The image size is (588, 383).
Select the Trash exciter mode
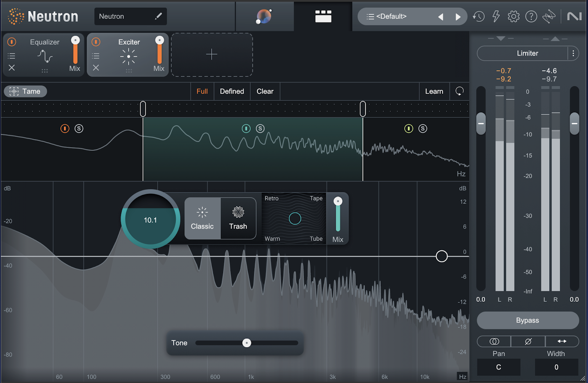(238, 219)
